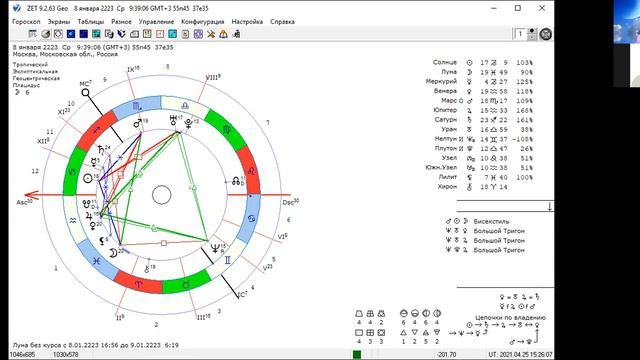640x360 pixels.
Task: Click the blue square toolbar icon with a light dot
Action: click(71, 34)
